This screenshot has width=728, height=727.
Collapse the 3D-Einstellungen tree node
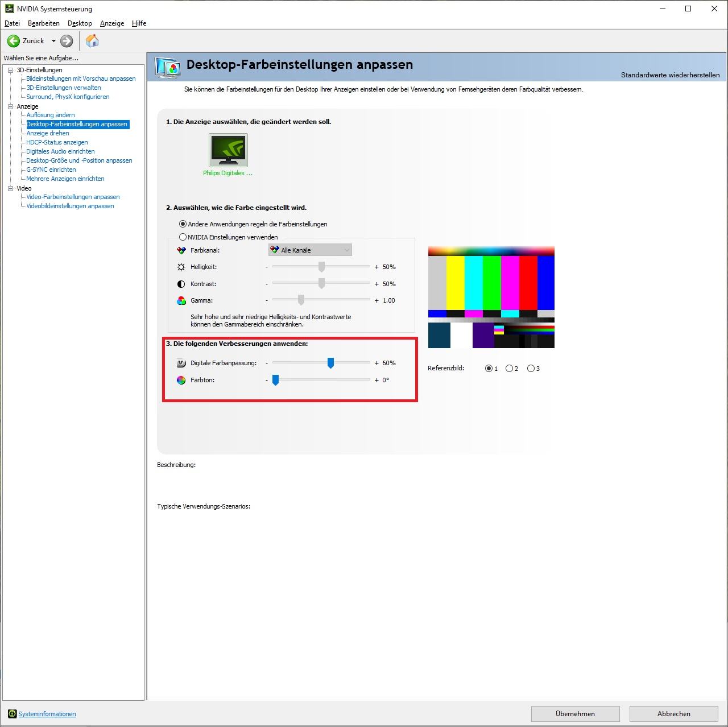pos(10,70)
